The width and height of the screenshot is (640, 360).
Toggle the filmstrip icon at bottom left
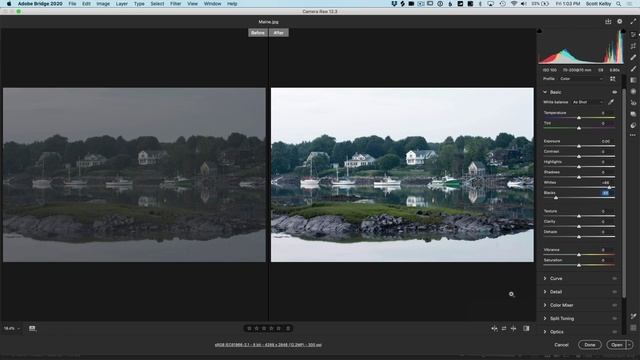point(32,328)
